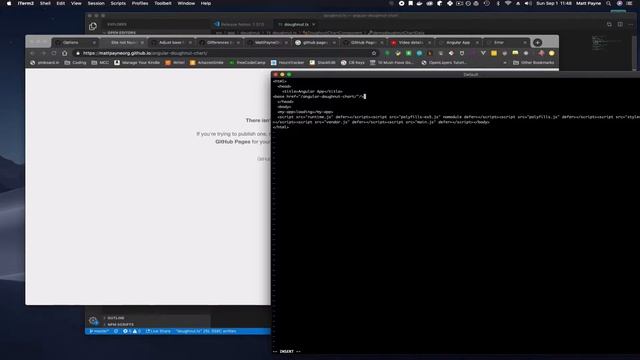Show hidden bookmarks with overflow chevron
The image size is (640, 360).
coord(505,62)
